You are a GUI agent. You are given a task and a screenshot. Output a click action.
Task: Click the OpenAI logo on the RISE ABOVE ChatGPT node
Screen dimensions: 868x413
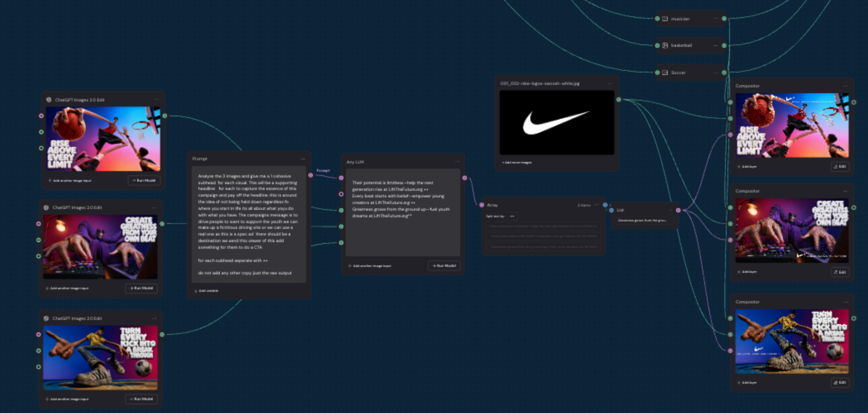coord(49,100)
